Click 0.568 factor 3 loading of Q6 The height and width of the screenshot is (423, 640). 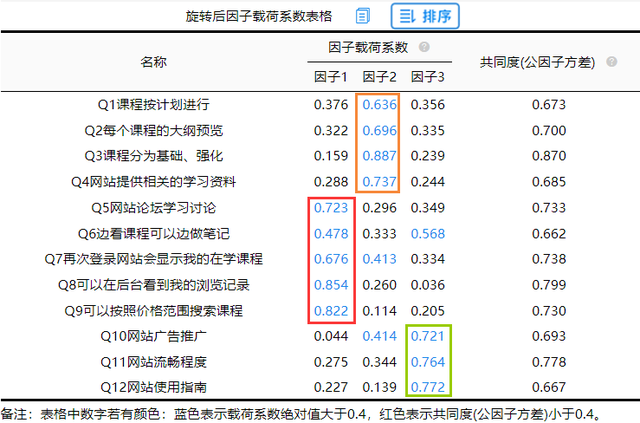[428, 234]
